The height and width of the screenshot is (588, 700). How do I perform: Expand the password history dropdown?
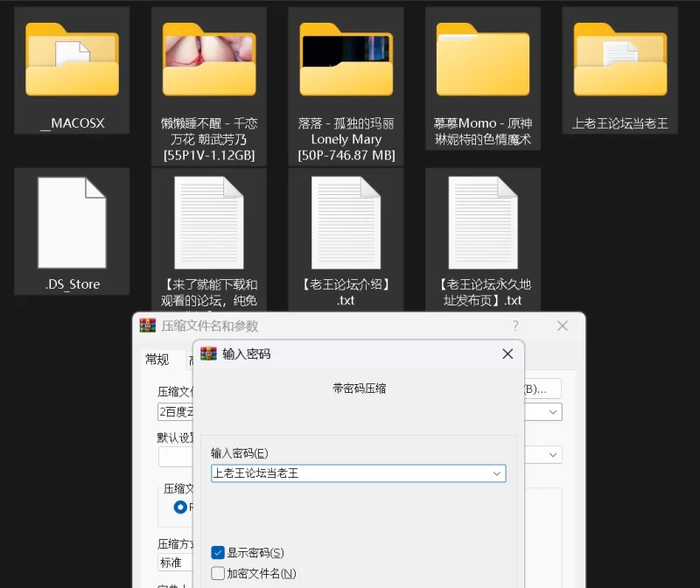pyautogui.click(x=497, y=473)
